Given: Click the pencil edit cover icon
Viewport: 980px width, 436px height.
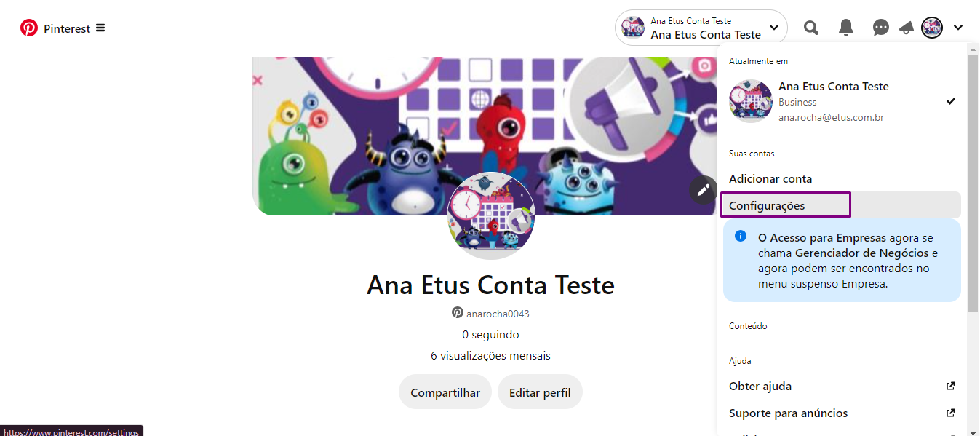Looking at the screenshot, I should pyautogui.click(x=703, y=190).
